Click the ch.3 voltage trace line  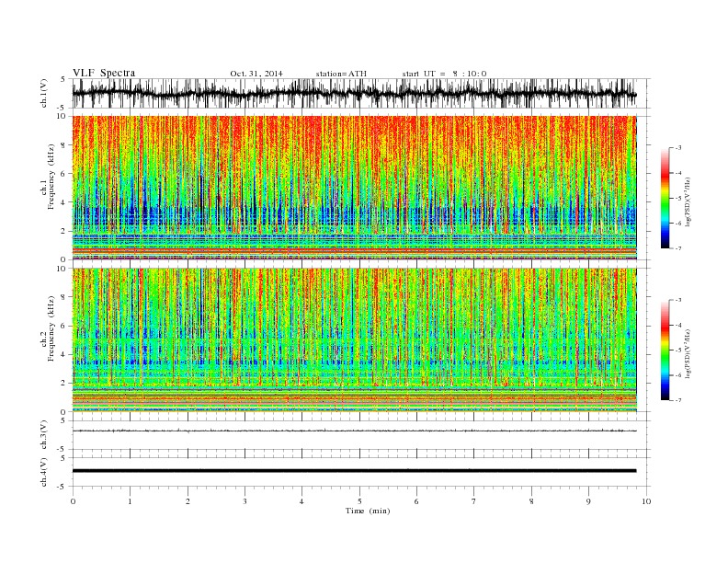[355, 431]
